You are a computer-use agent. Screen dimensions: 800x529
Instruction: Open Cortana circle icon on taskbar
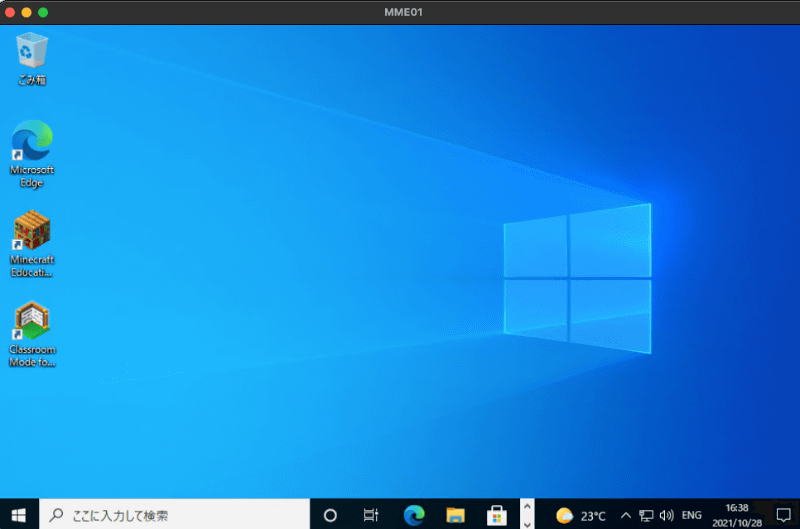tap(330, 515)
